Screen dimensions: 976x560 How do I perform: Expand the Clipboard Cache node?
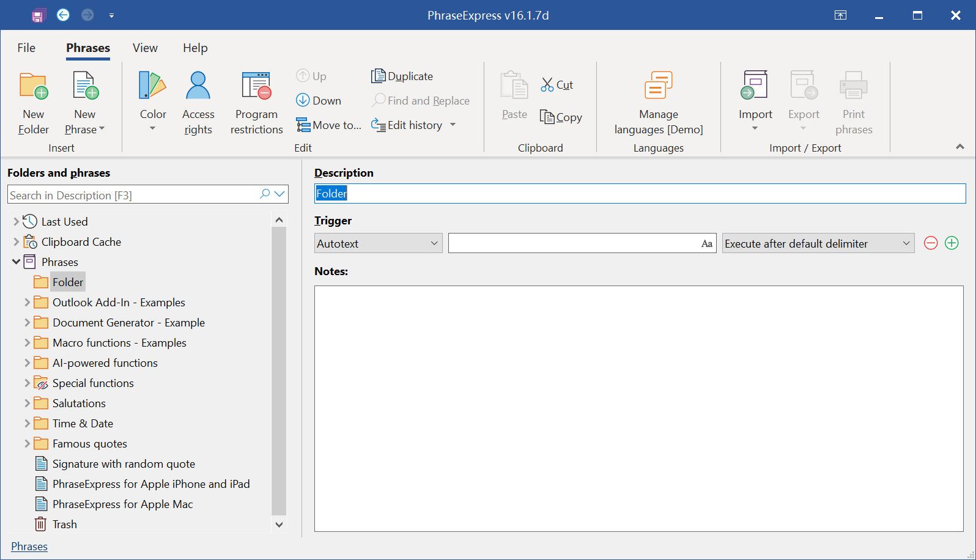[16, 241]
